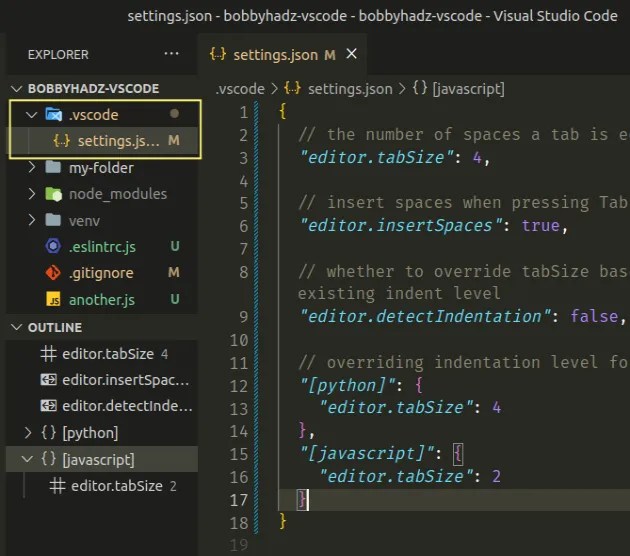Click value true on line 6

point(540,225)
